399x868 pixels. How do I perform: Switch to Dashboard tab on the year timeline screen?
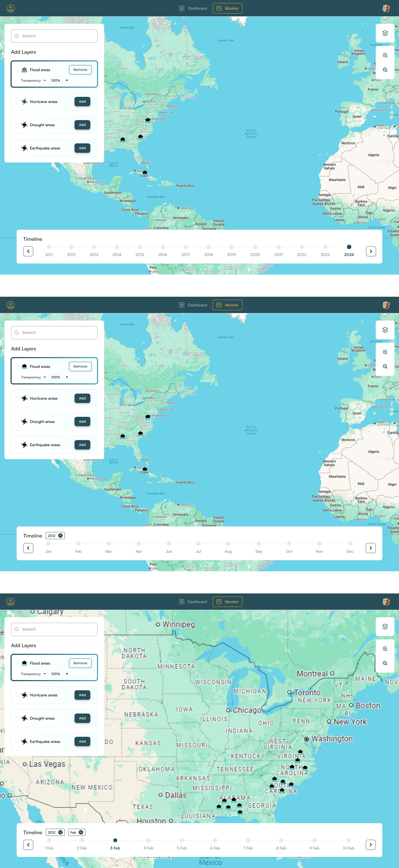pos(193,8)
